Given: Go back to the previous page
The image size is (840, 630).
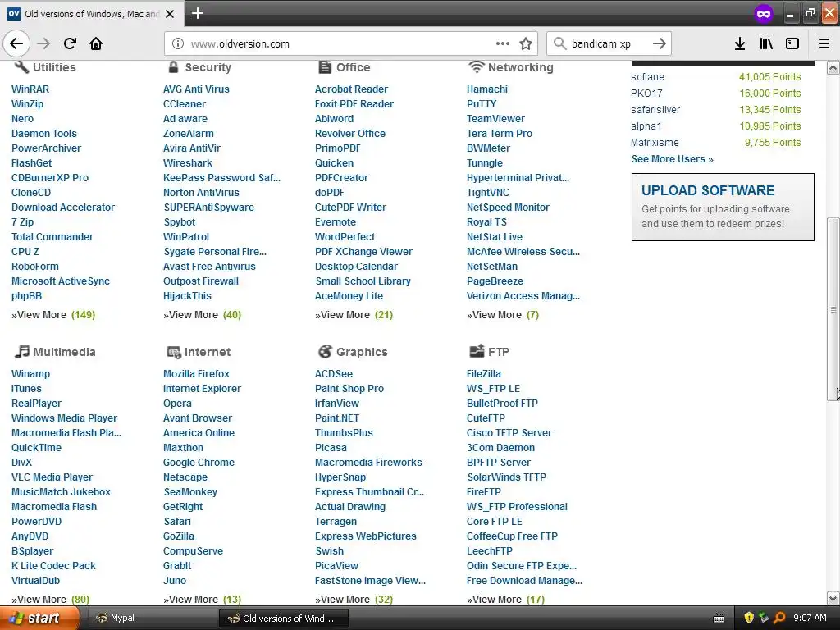Looking at the screenshot, I should 16,43.
